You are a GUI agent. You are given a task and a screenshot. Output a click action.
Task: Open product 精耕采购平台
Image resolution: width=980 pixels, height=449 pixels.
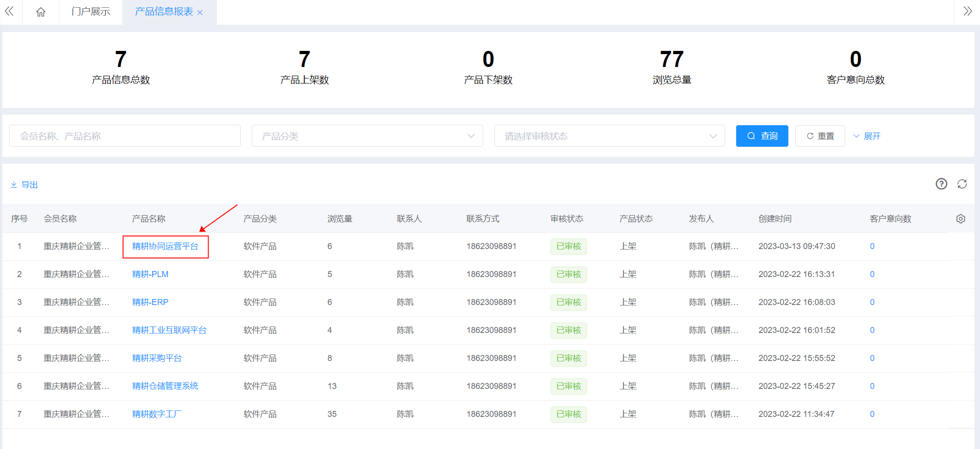(157, 358)
